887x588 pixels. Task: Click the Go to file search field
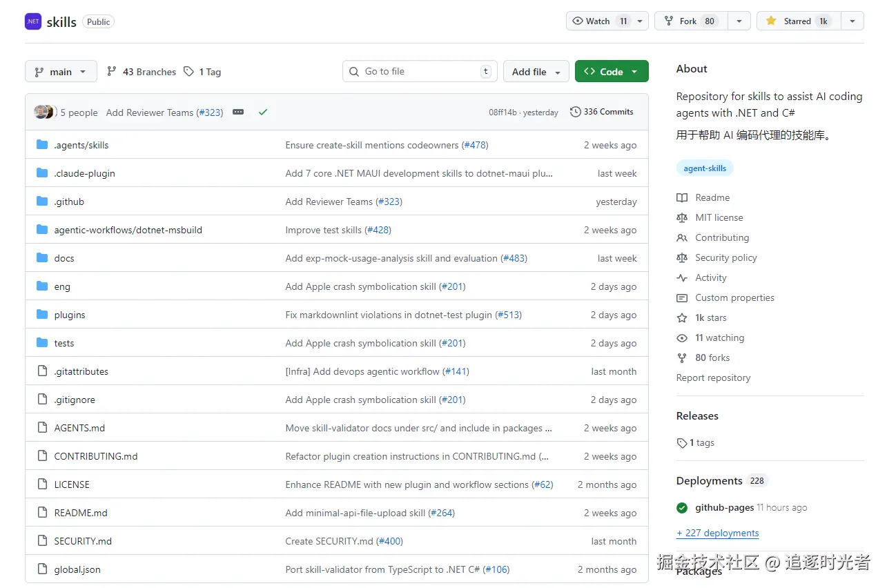coord(420,72)
